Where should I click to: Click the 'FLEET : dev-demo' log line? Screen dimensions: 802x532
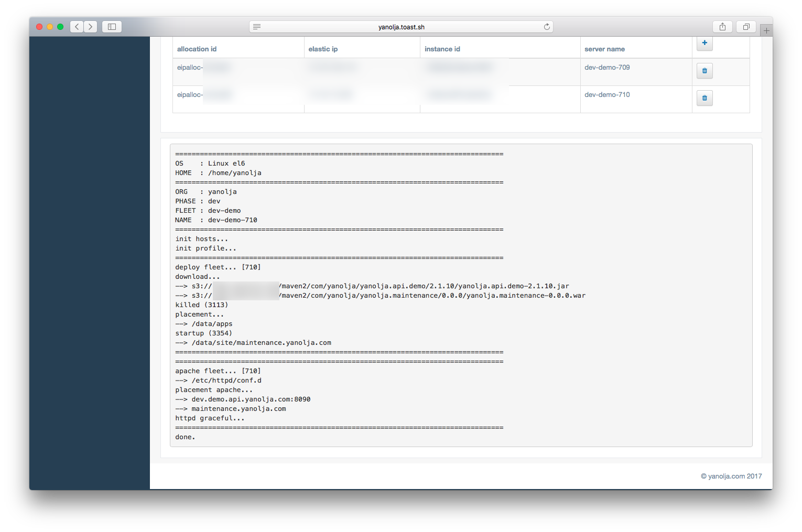pyautogui.click(x=208, y=211)
